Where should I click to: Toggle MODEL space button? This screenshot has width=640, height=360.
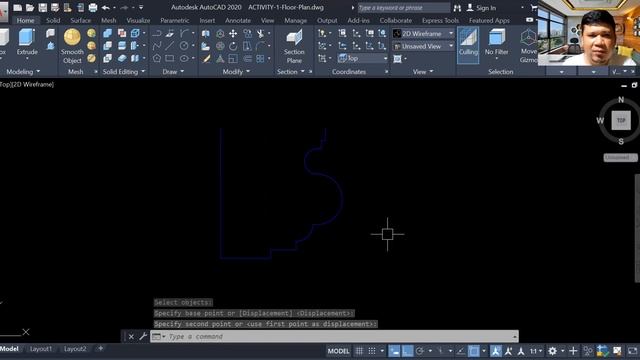pyautogui.click(x=338, y=351)
